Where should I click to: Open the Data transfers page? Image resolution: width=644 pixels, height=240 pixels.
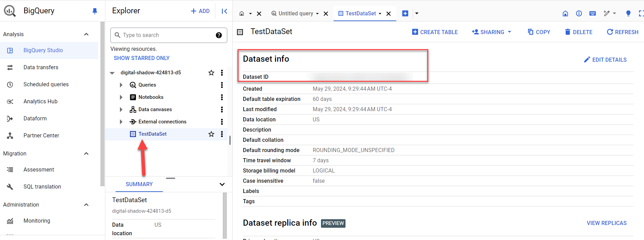coord(41,67)
